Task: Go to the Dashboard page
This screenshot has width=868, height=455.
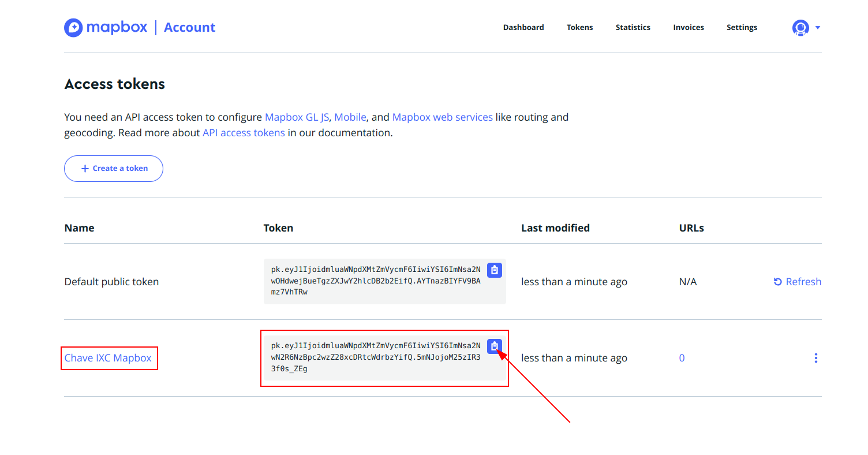Action: (523, 27)
